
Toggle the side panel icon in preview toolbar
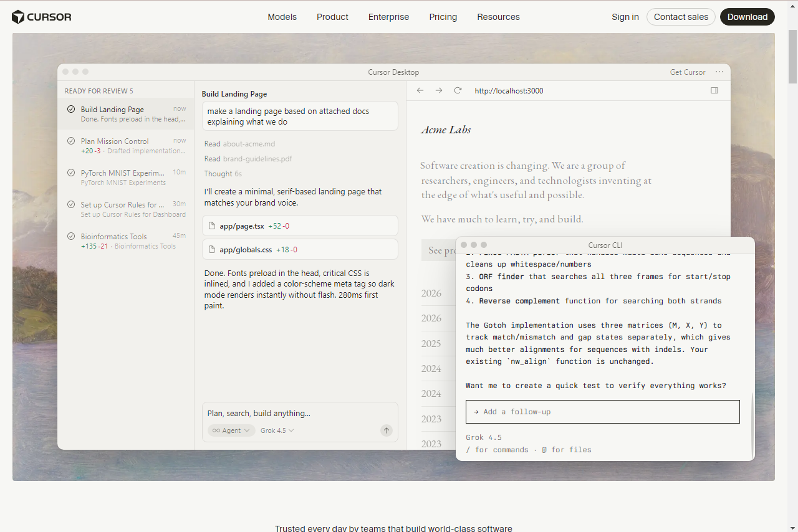pos(714,90)
